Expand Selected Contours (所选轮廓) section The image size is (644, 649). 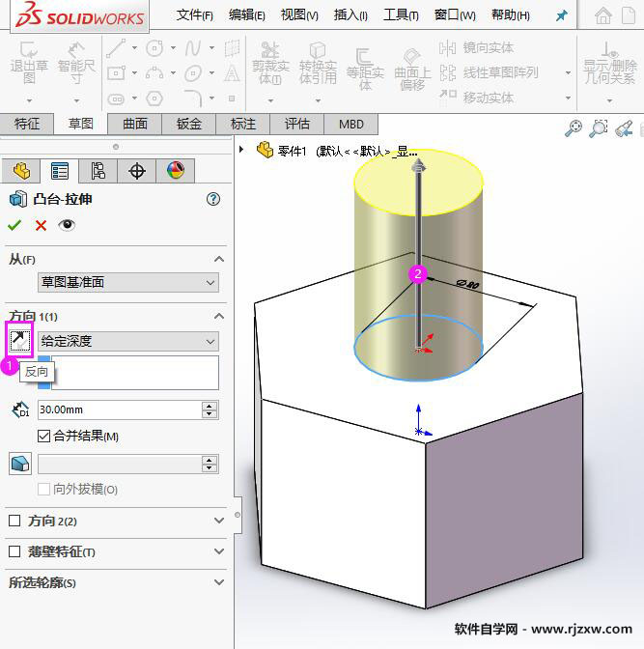tap(219, 582)
